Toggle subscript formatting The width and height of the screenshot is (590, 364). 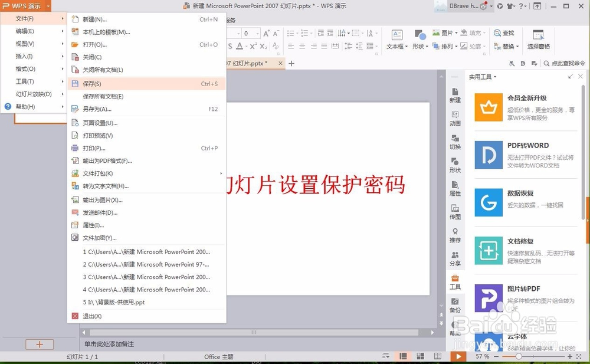coord(263,46)
